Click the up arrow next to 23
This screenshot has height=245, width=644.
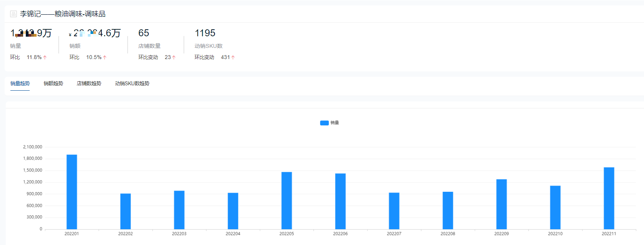tap(174, 57)
